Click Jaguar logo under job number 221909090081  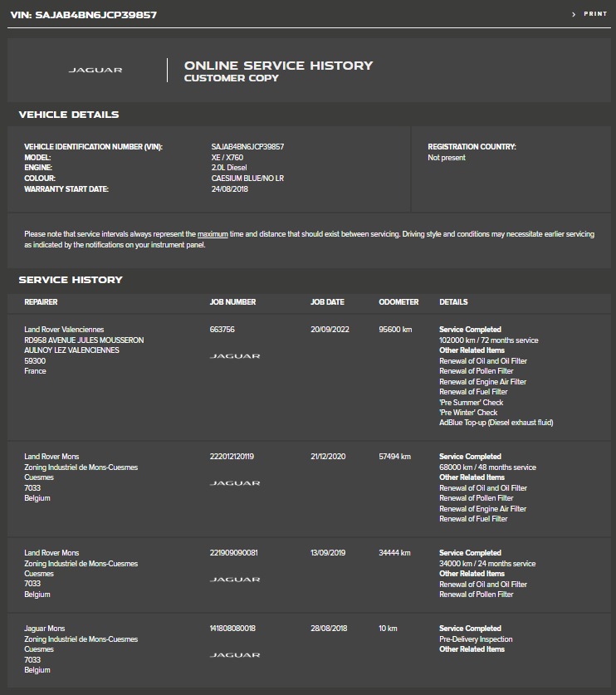(235, 580)
